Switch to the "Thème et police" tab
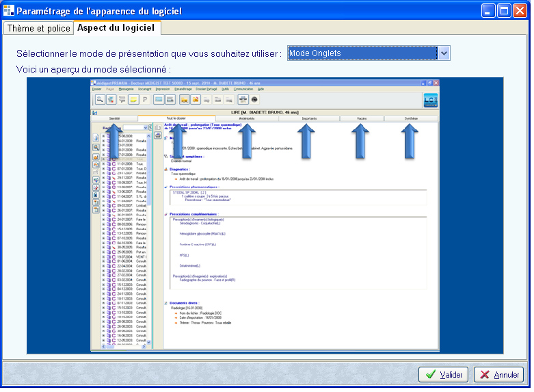Viewport: 534px width, 392px height. [x=38, y=28]
